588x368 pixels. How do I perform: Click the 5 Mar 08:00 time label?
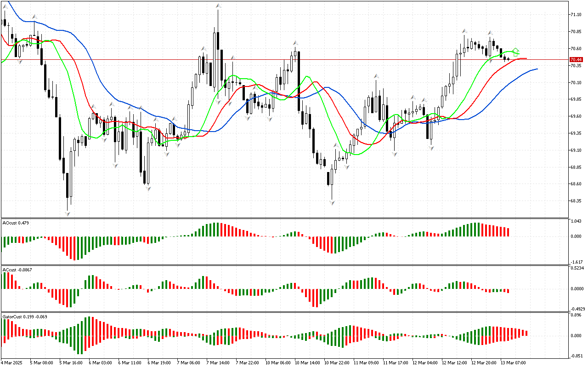pyautogui.click(x=42, y=363)
